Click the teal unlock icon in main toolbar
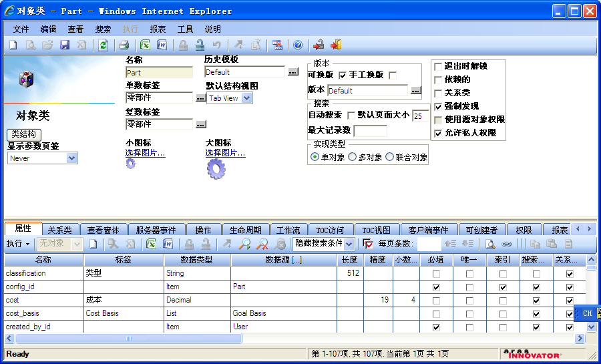 [x=200, y=45]
